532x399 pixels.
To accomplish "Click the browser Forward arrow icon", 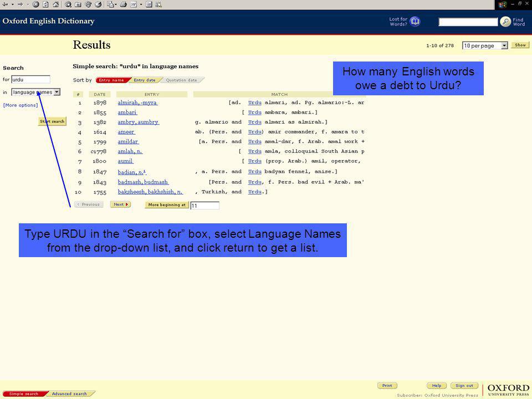I will point(21,4).
